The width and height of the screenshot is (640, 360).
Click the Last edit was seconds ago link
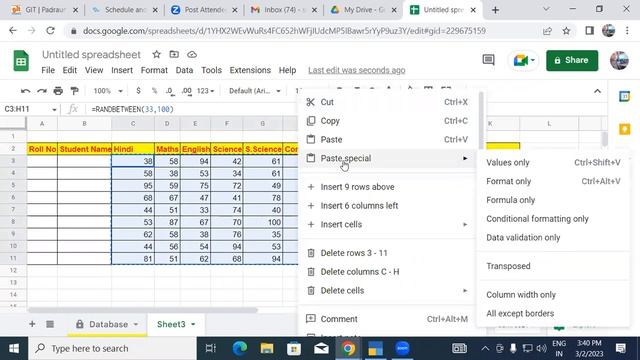[x=356, y=70]
